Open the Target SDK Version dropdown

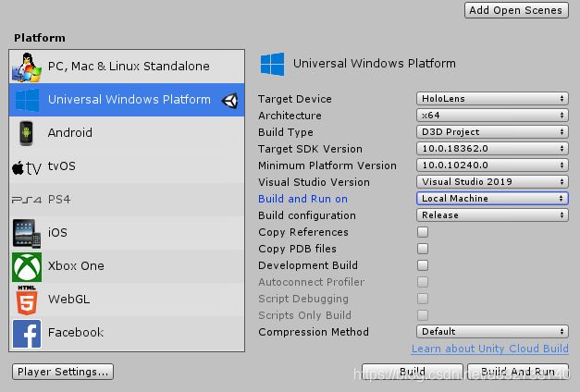click(x=492, y=149)
